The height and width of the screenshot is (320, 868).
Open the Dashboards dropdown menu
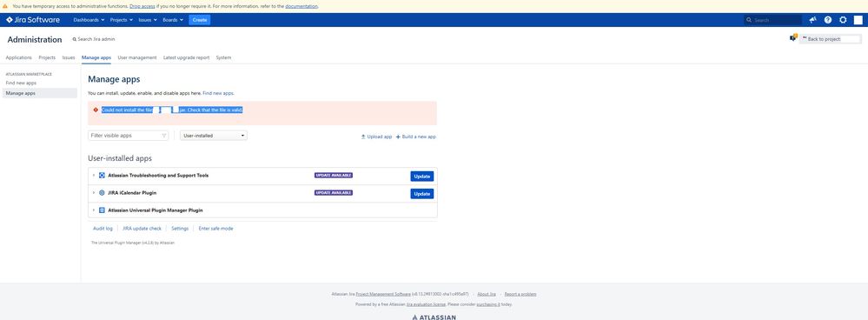click(x=89, y=20)
